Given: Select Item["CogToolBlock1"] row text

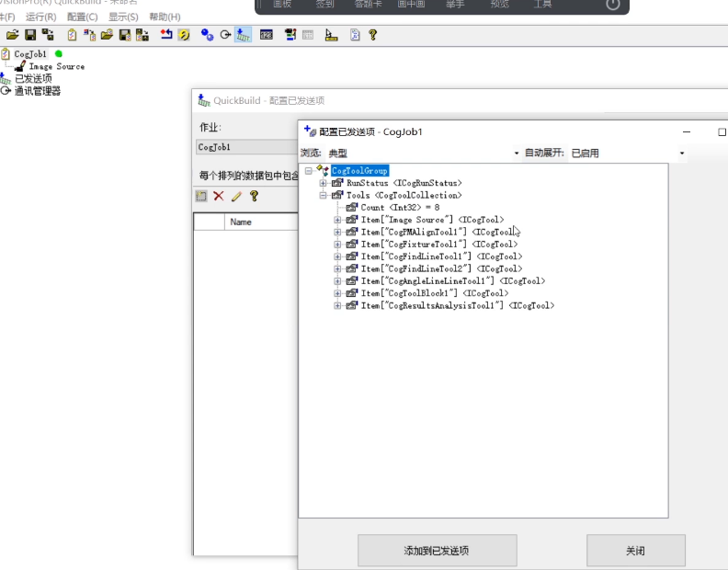Looking at the screenshot, I should 435,293.
